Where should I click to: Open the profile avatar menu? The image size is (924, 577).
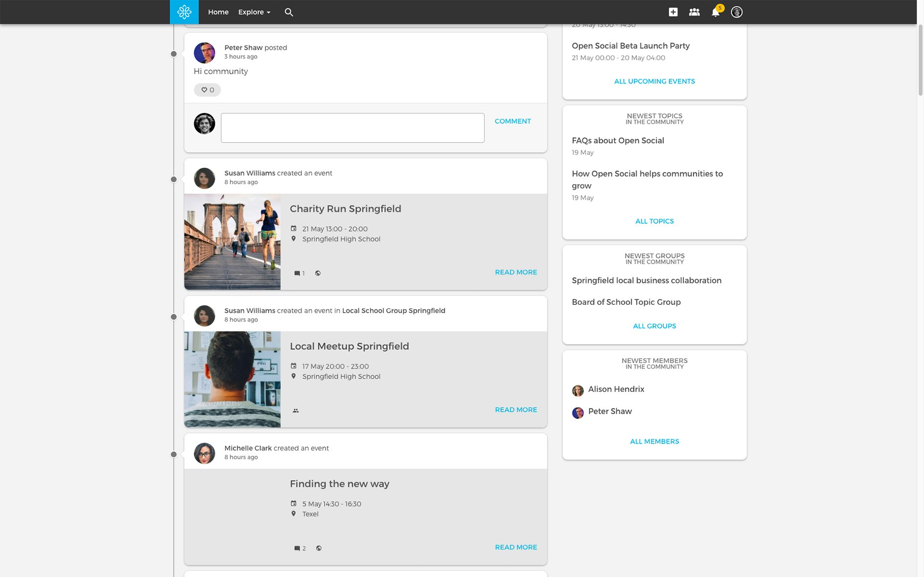pos(736,12)
